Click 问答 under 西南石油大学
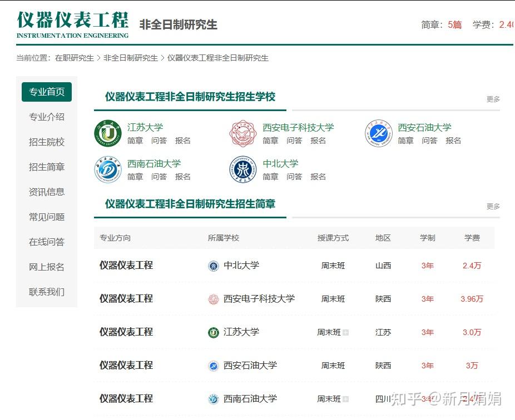The height and width of the screenshot is (420, 515). click(x=159, y=177)
